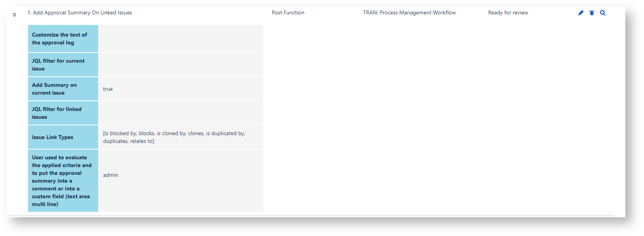Click the Post Function type text
The image size is (644, 236).
point(288,13)
